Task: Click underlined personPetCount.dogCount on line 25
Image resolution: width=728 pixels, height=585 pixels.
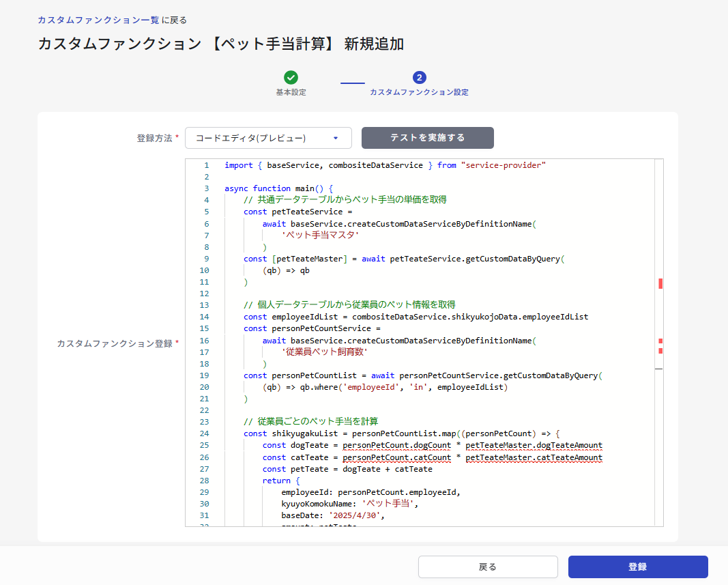Action: [396, 445]
